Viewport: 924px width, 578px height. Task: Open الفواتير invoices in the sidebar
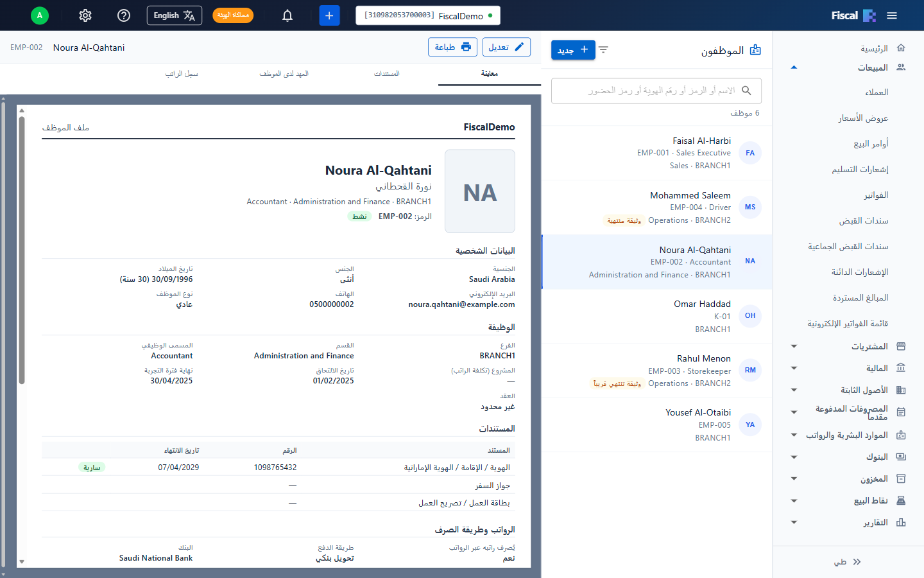(876, 195)
